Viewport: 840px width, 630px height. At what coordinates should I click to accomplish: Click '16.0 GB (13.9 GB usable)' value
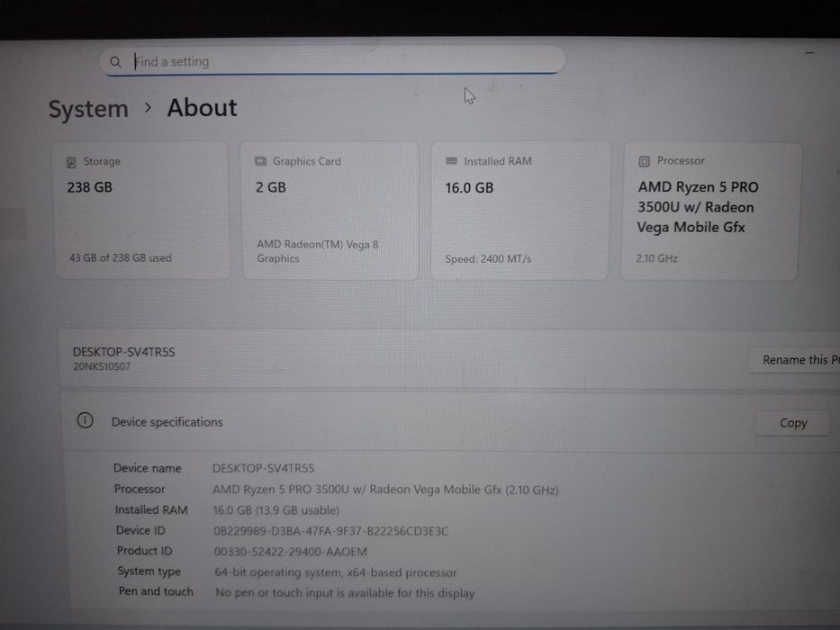coord(275,510)
